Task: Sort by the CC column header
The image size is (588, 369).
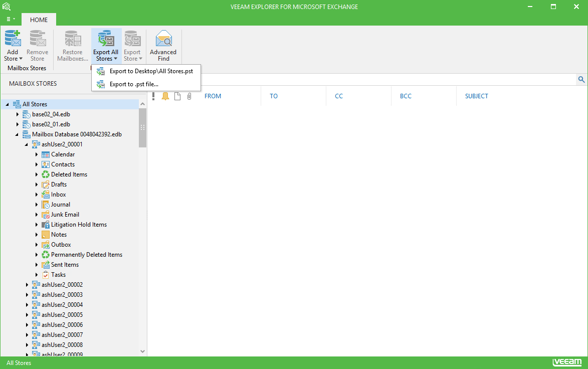Action: pyautogui.click(x=339, y=96)
